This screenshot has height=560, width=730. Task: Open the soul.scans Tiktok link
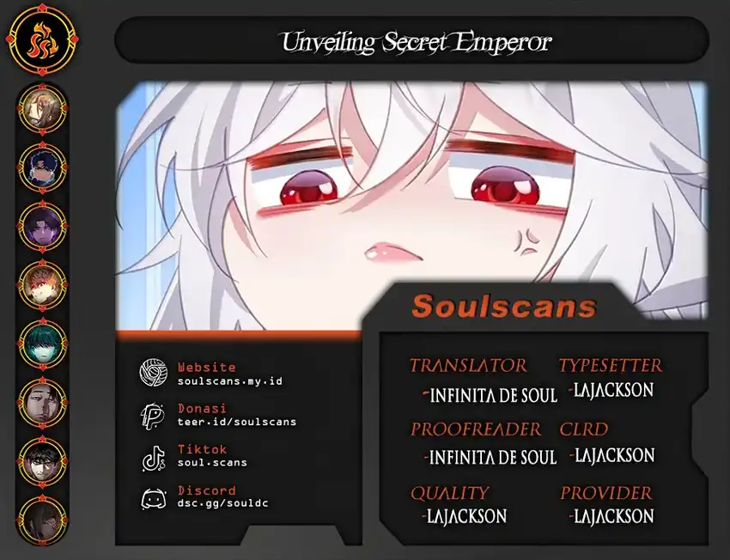(212, 463)
